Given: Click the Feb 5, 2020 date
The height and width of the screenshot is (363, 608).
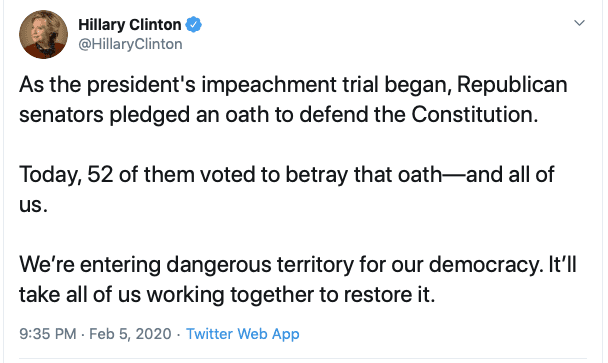Looking at the screenshot, I should [x=130, y=334].
